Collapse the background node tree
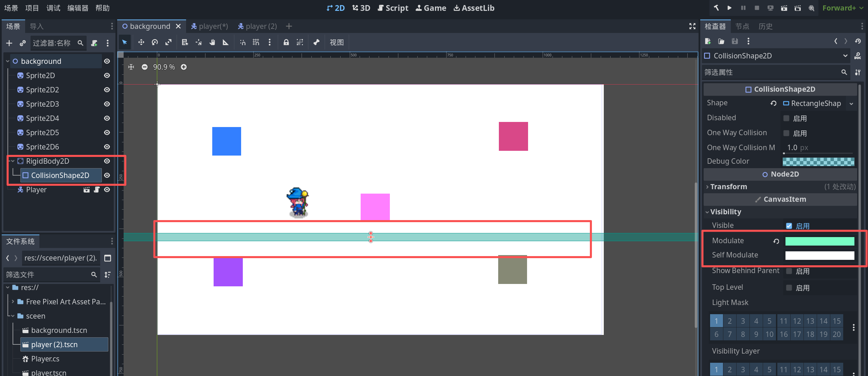868x376 pixels. coord(7,61)
